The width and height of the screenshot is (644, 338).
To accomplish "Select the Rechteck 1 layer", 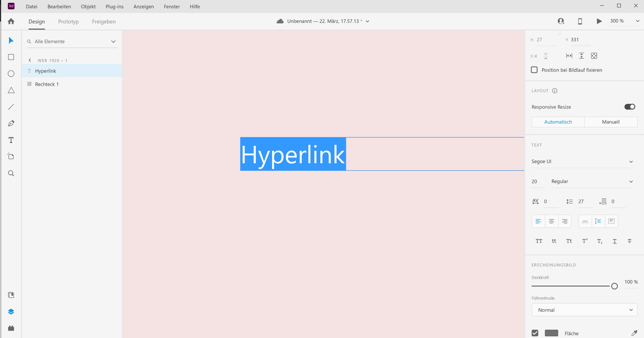I will 46,84.
